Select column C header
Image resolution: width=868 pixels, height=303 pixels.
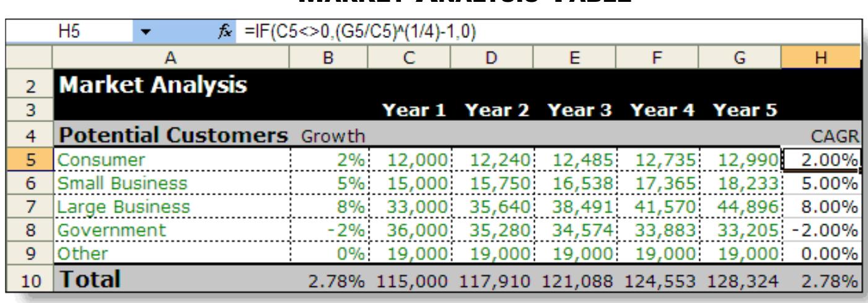410,58
